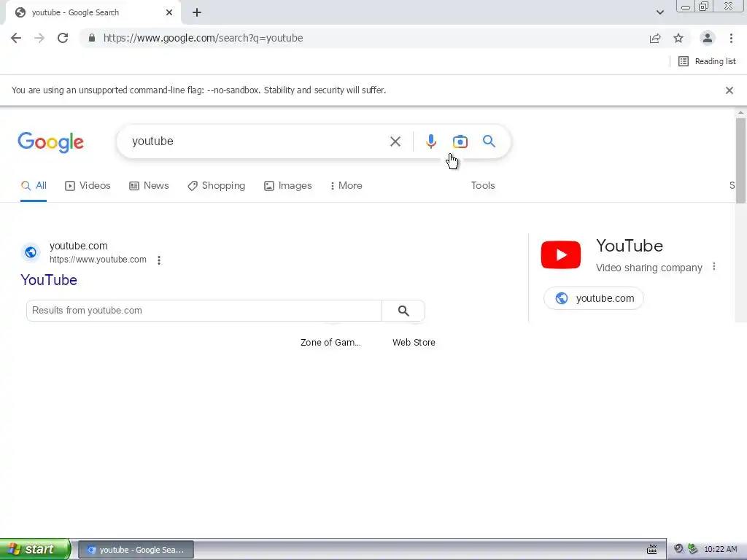Click the 10:22 AM clock
The height and width of the screenshot is (560, 747).
click(720, 550)
